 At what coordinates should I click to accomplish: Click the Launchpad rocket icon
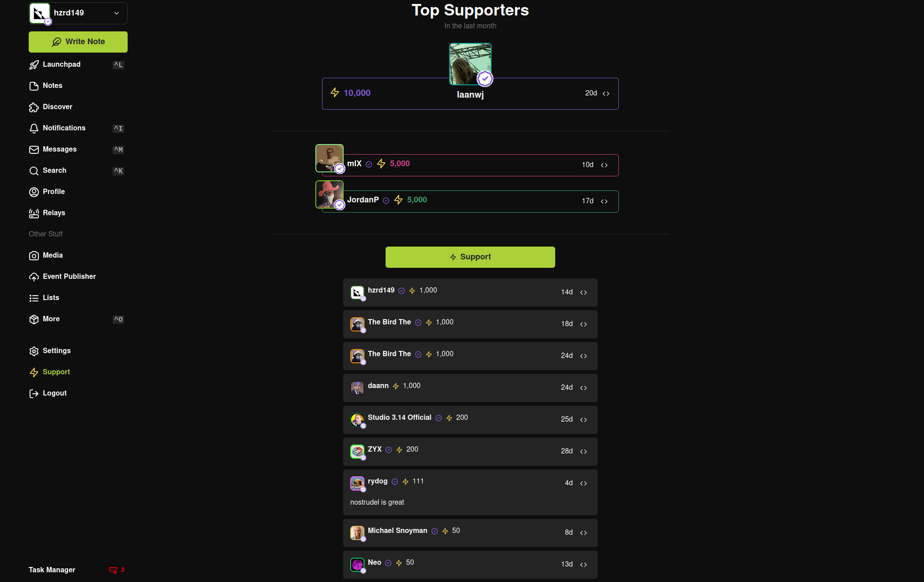[x=34, y=65]
